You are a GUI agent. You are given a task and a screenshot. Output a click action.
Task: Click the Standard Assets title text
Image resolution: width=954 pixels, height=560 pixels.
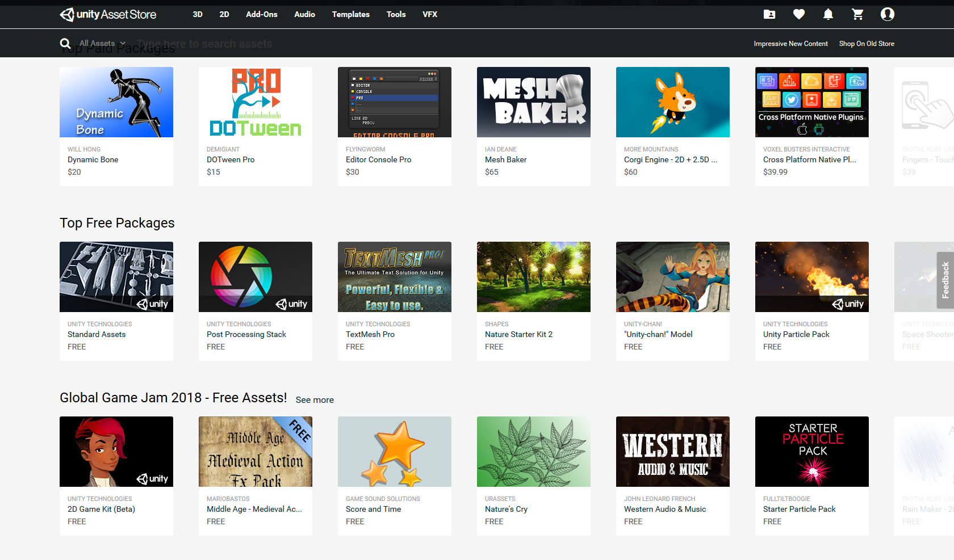click(97, 335)
